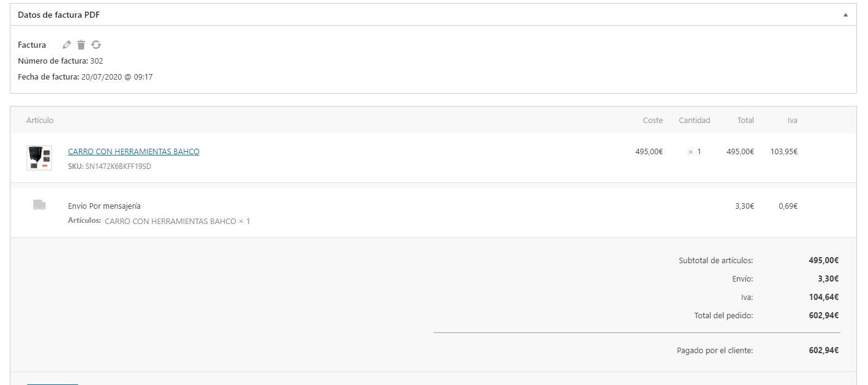868x385 pixels.
Task: Click the product SKU SN1472K6BKFF19SD text
Action: [x=110, y=166]
